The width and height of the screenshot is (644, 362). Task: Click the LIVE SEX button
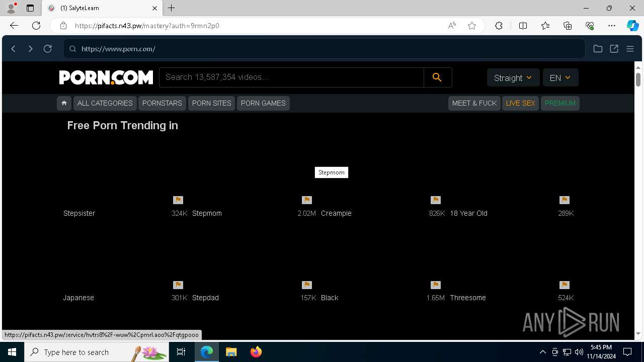coord(520,103)
